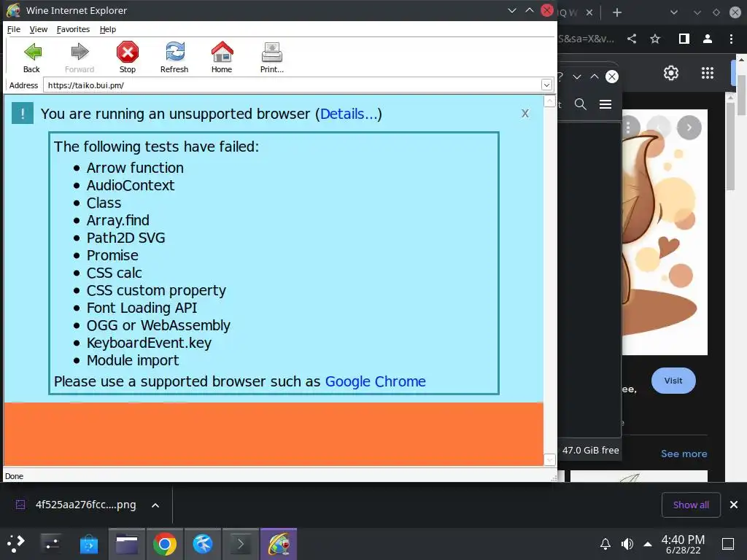Expand the downloaded png file options
Viewport: 747px width, 560px height.
point(155,505)
